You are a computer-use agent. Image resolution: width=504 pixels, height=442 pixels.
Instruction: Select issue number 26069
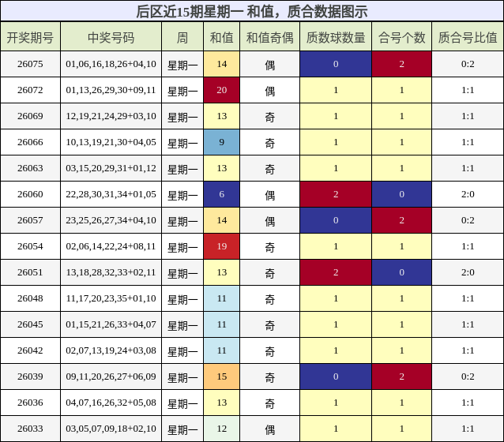click(30, 116)
